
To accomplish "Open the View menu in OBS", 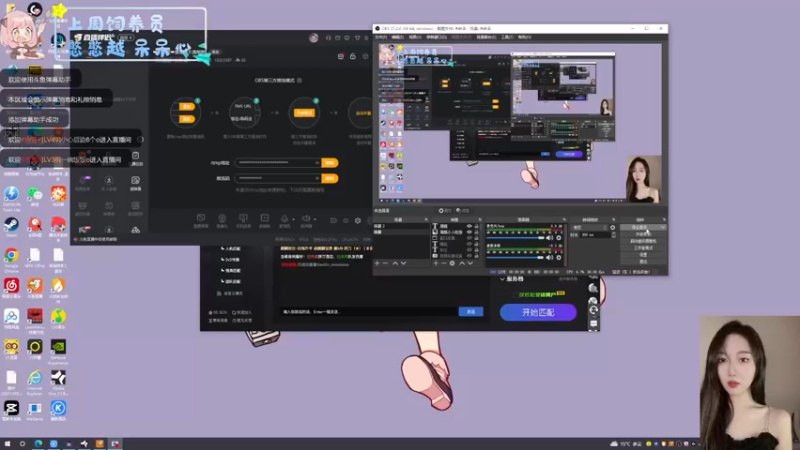I will [x=415, y=37].
